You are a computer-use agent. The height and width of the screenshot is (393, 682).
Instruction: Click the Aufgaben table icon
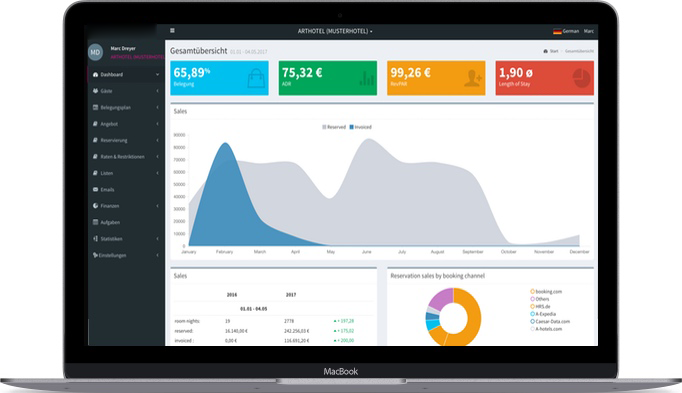coord(95,222)
